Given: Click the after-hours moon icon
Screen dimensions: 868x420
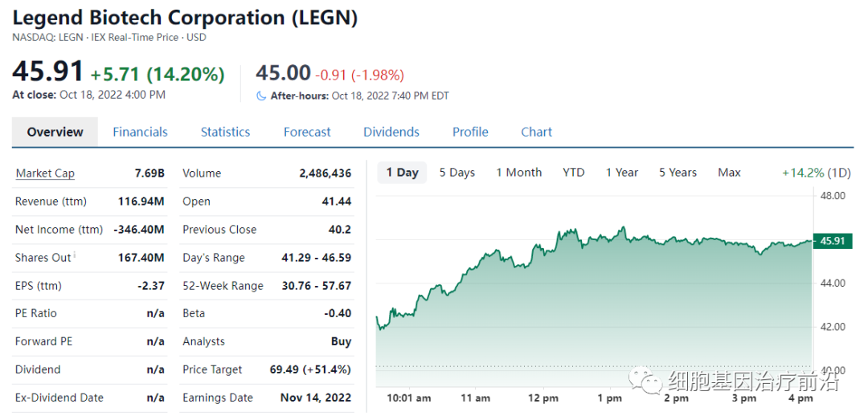Looking at the screenshot, I should pyautogui.click(x=260, y=96).
